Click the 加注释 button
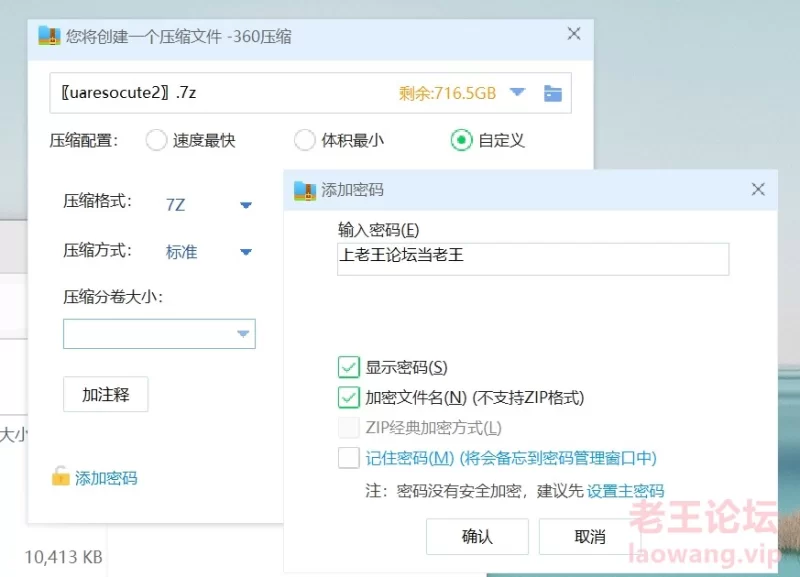The image size is (800, 577). tap(106, 394)
